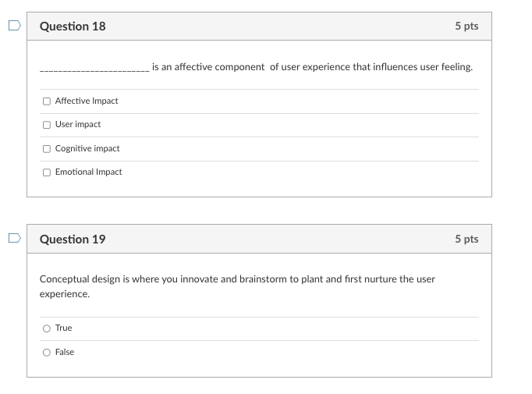Click the Question 18 header title

coord(73,27)
